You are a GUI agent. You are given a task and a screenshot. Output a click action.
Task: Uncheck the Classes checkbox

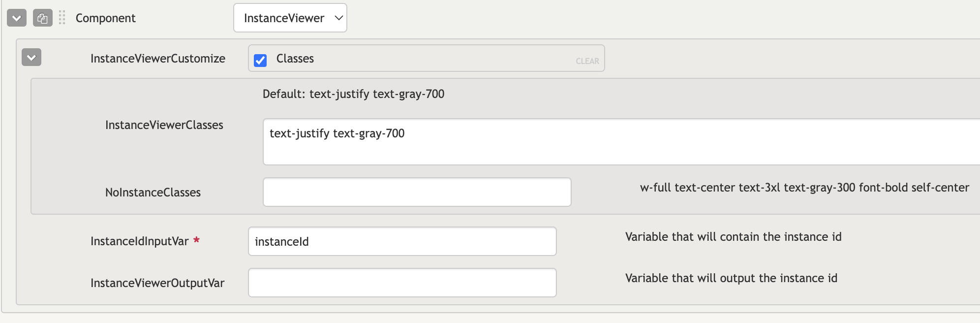click(x=260, y=60)
